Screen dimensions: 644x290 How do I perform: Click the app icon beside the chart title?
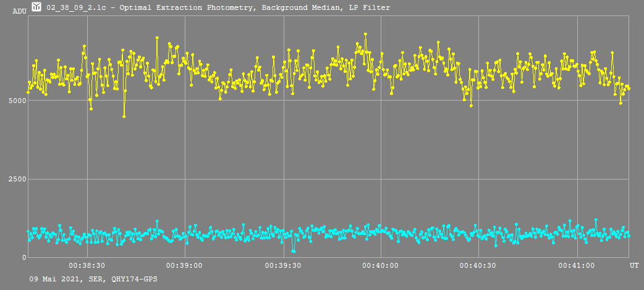click(x=36, y=7)
